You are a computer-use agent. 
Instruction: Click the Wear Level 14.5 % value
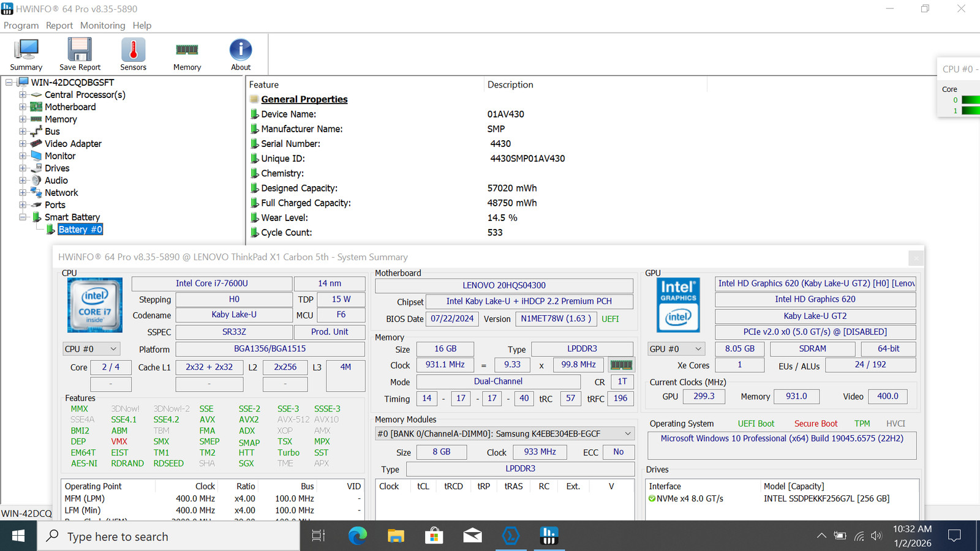[x=502, y=218]
